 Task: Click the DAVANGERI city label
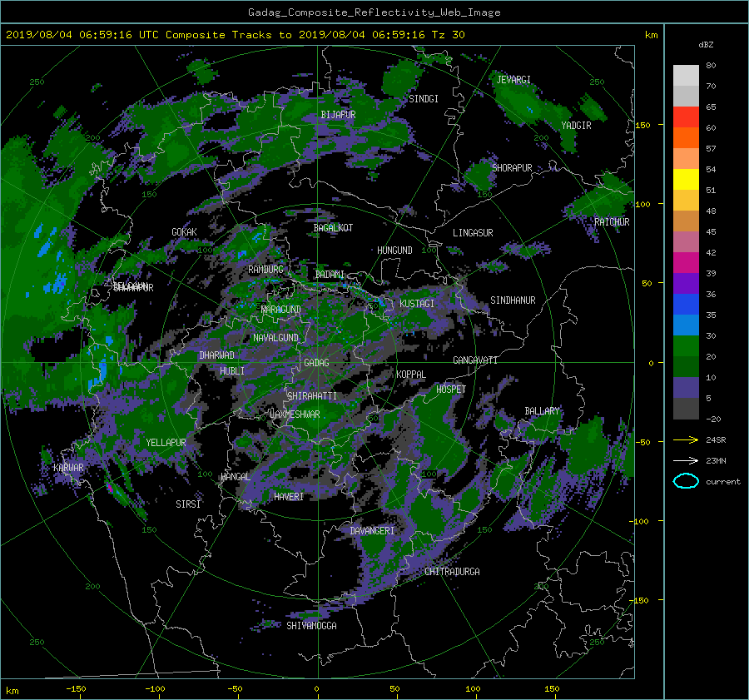(x=372, y=531)
